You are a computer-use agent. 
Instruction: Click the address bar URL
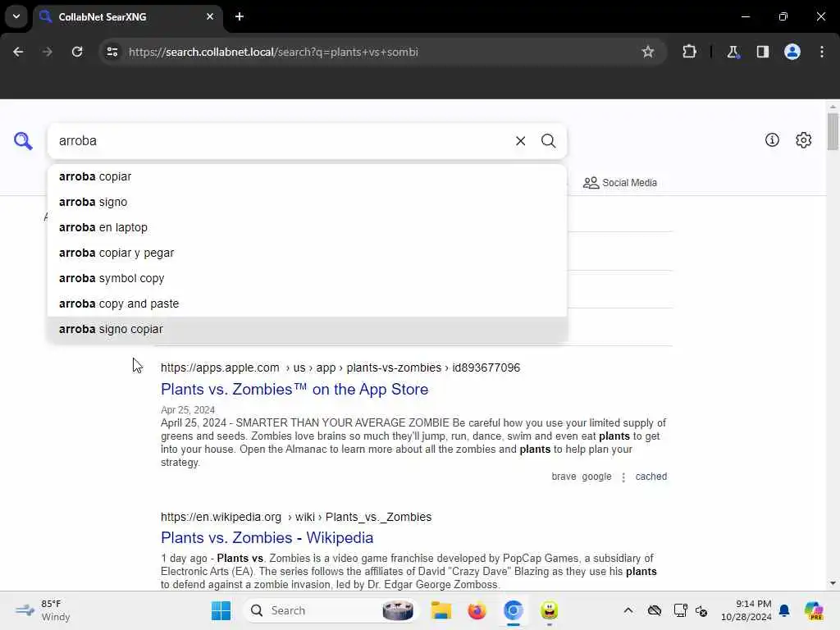click(x=273, y=52)
